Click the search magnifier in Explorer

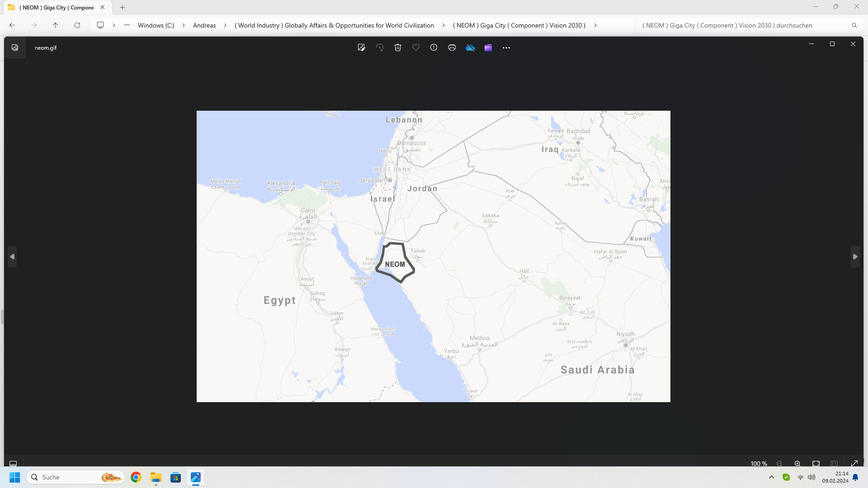coord(854,25)
